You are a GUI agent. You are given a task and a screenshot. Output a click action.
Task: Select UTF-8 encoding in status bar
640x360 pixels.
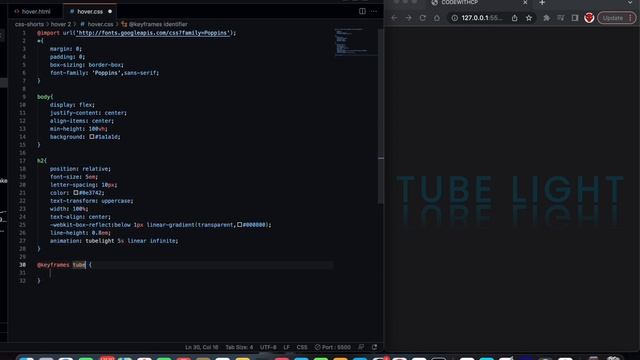coord(268,347)
